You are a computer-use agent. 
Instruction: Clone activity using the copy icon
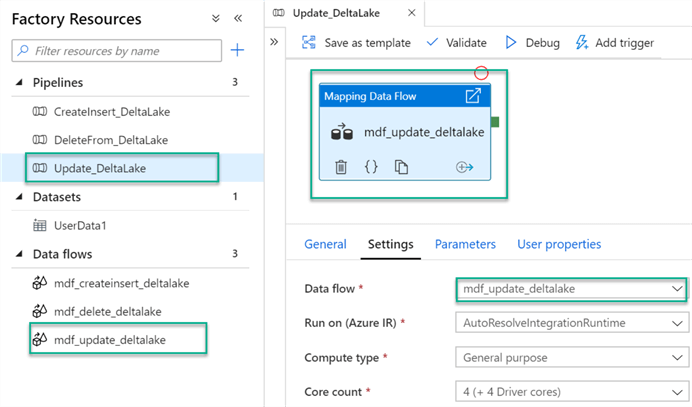coord(401,168)
